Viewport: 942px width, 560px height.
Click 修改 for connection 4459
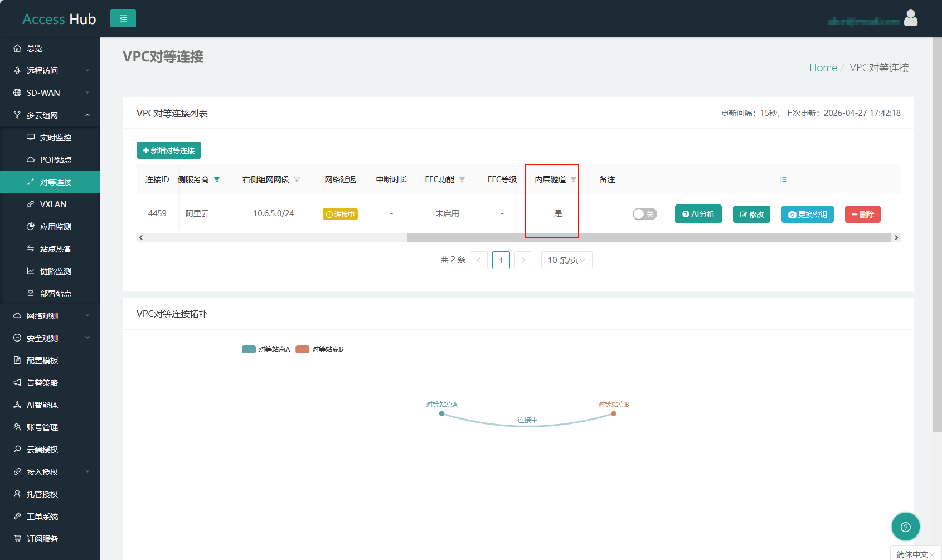(x=751, y=214)
